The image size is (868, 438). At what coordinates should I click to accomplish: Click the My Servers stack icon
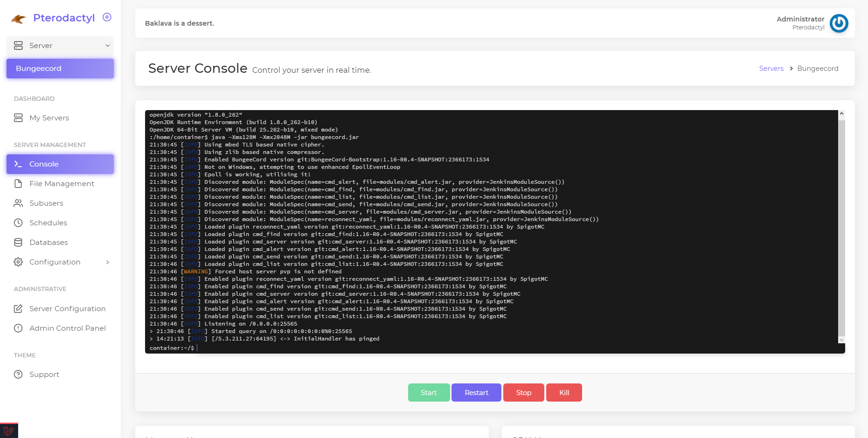point(18,118)
